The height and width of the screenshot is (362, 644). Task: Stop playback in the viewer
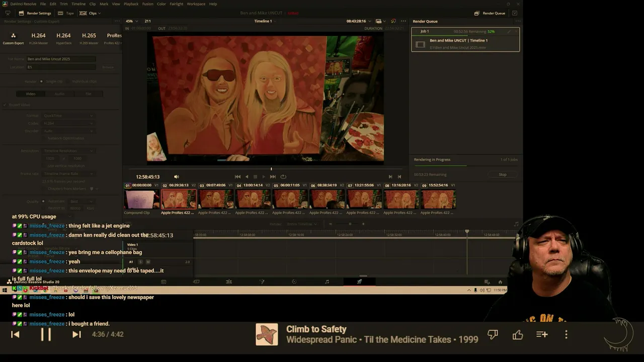[255, 176]
